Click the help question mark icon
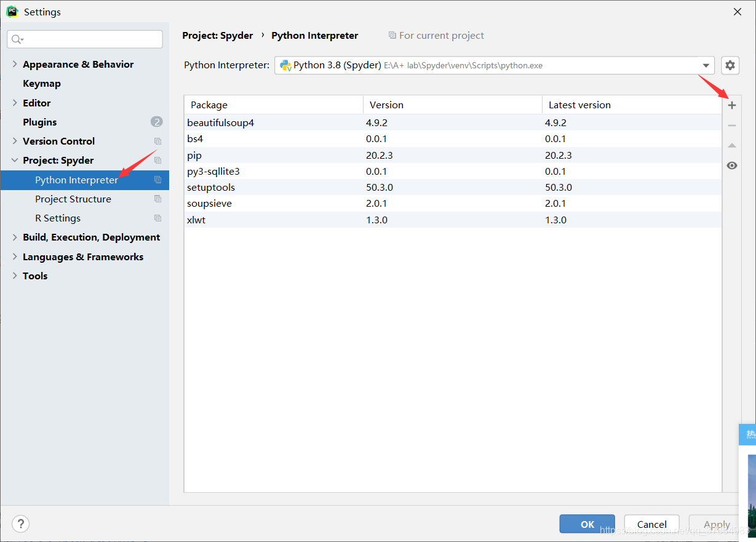 [x=21, y=524]
